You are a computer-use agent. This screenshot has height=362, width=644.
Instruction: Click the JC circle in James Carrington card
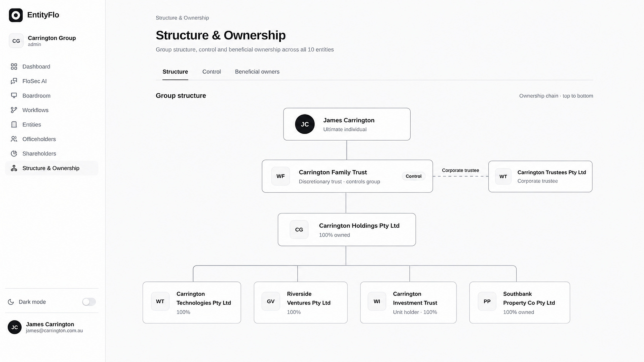(x=305, y=124)
